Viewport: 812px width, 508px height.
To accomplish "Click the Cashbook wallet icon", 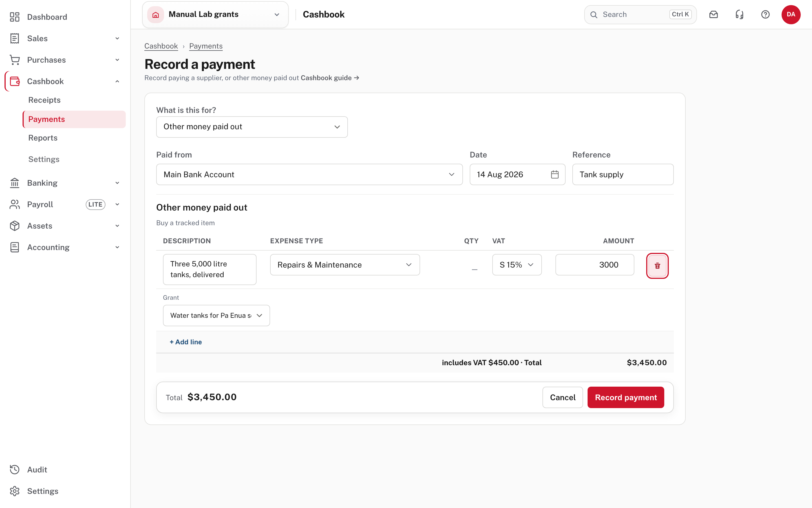I will pos(14,81).
